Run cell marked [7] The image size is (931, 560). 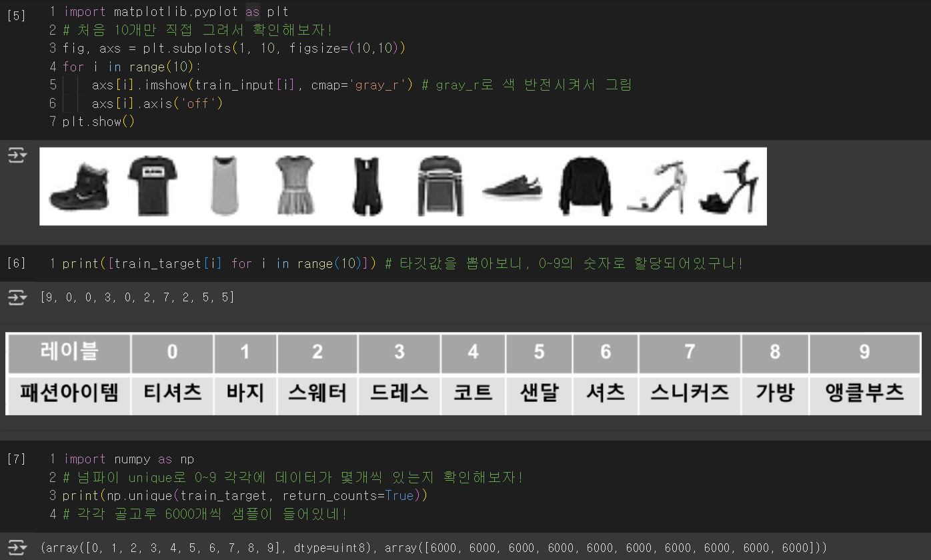16,459
